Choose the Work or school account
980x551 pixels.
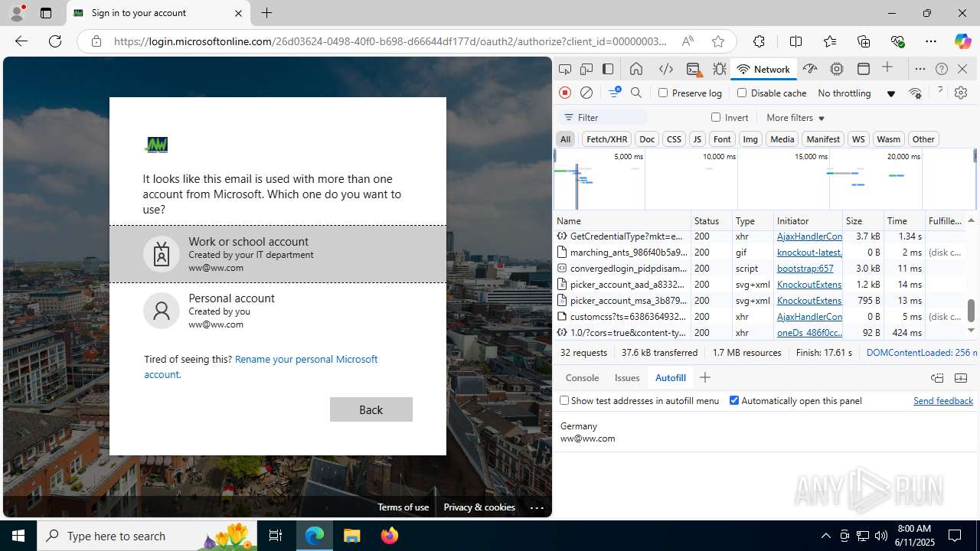[x=278, y=254]
